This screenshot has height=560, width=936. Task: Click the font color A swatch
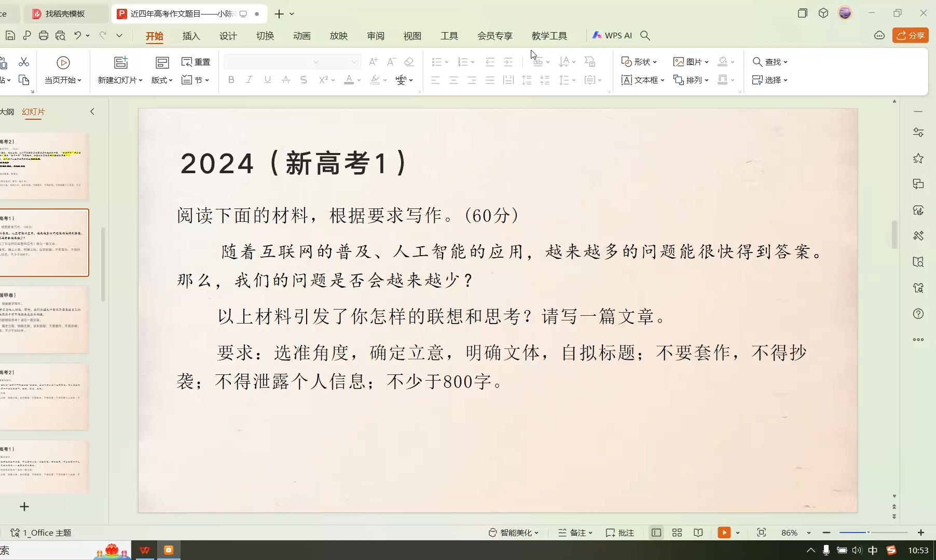349,80
